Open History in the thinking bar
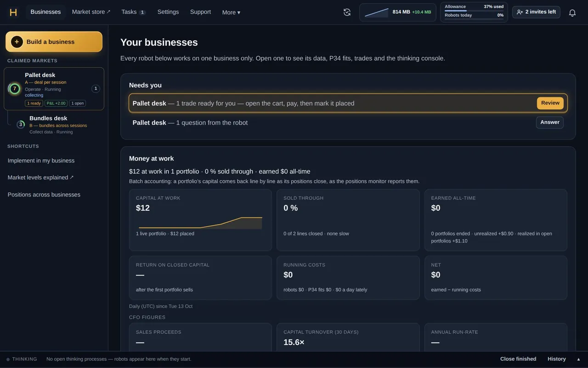This screenshot has height=368, width=588. pyautogui.click(x=556, y=359)
